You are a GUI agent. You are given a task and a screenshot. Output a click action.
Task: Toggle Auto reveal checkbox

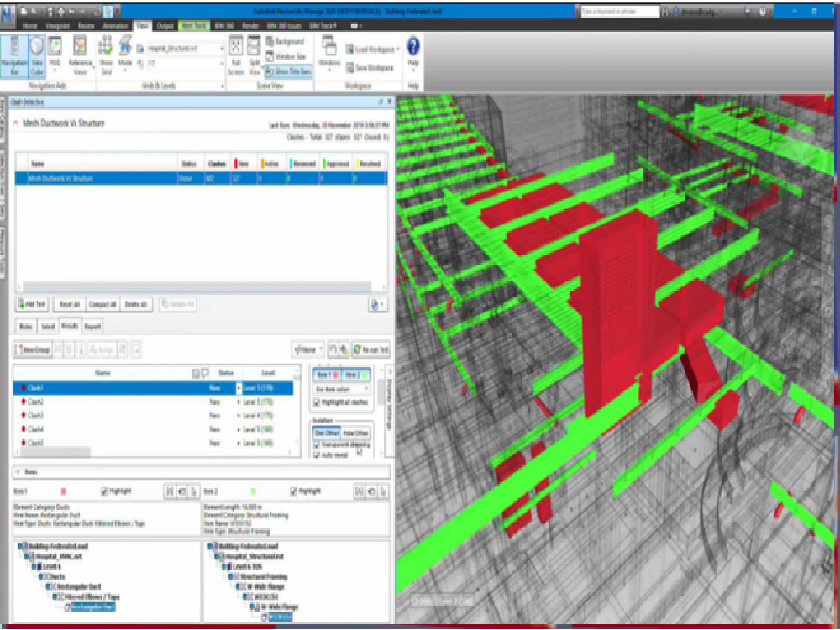(317, 455)
